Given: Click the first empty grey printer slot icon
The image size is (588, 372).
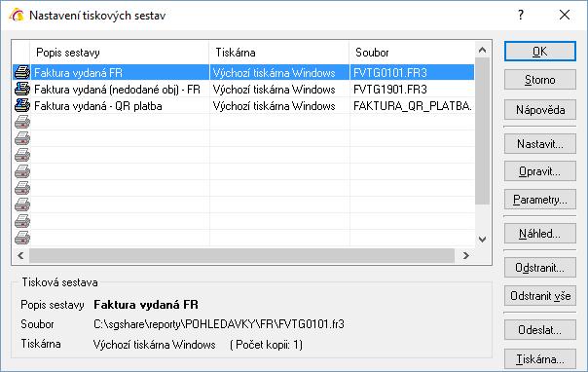Looking at the screenshot, I should click(22, 122).
